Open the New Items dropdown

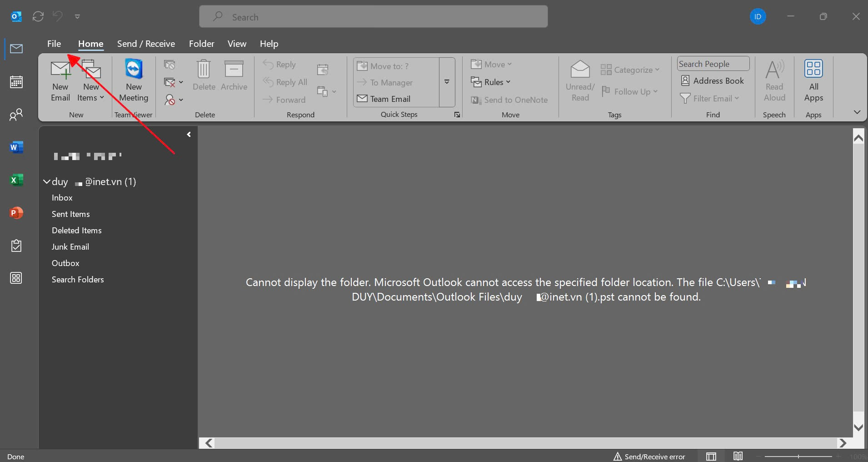click(91, 98)
